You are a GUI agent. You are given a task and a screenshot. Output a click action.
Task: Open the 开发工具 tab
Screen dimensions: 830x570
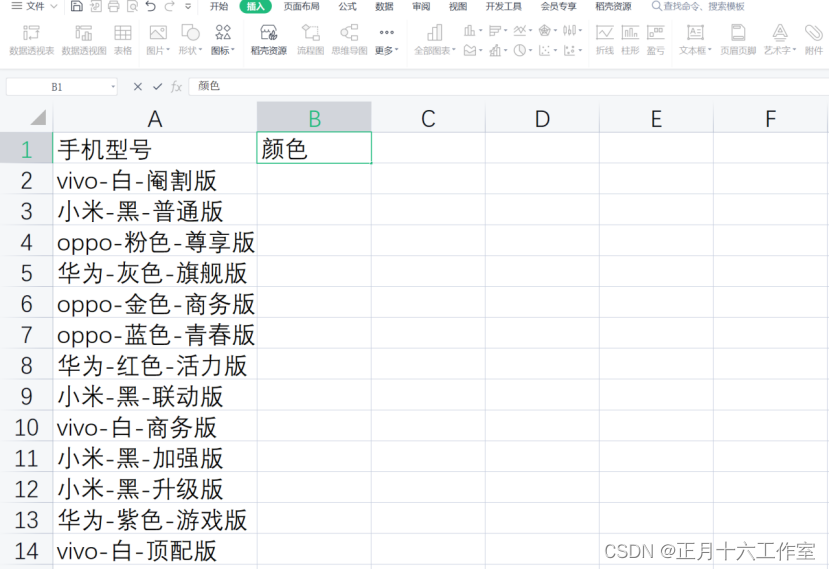pos(503,6)
